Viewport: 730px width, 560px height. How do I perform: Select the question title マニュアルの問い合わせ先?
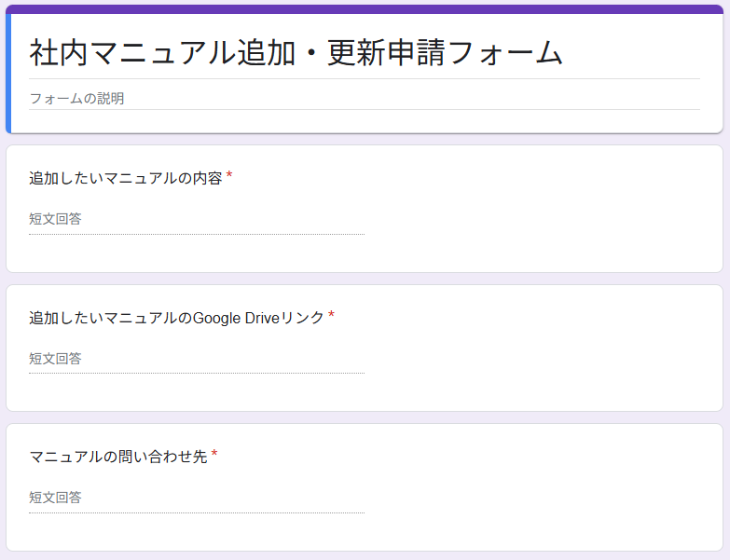tap(117, 457)
